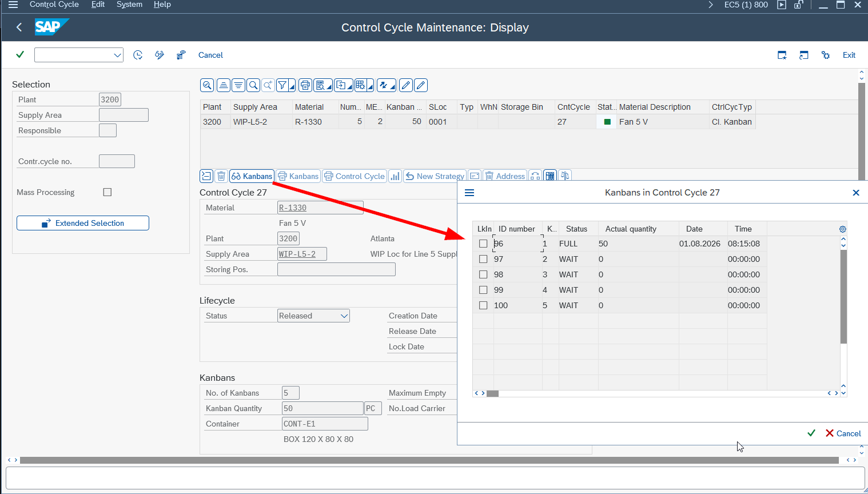
Task: Sort the list in ascending order
Action: point(224,85)
